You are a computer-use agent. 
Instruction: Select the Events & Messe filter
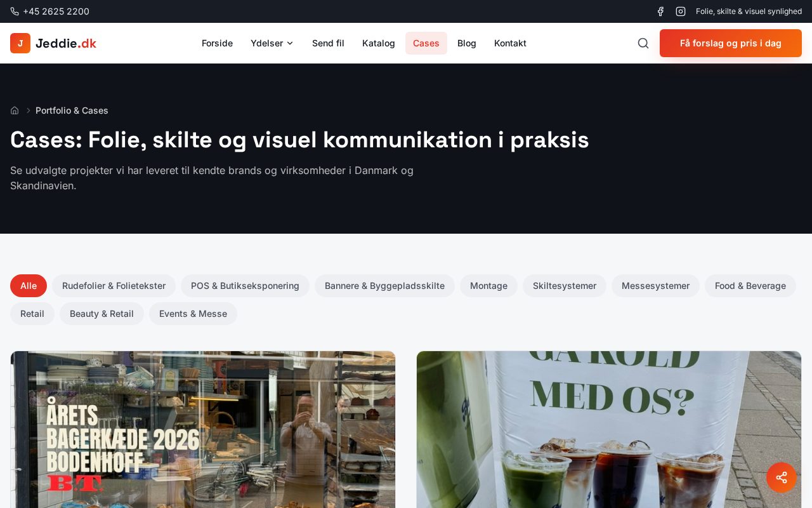click(x=193, y=314)
